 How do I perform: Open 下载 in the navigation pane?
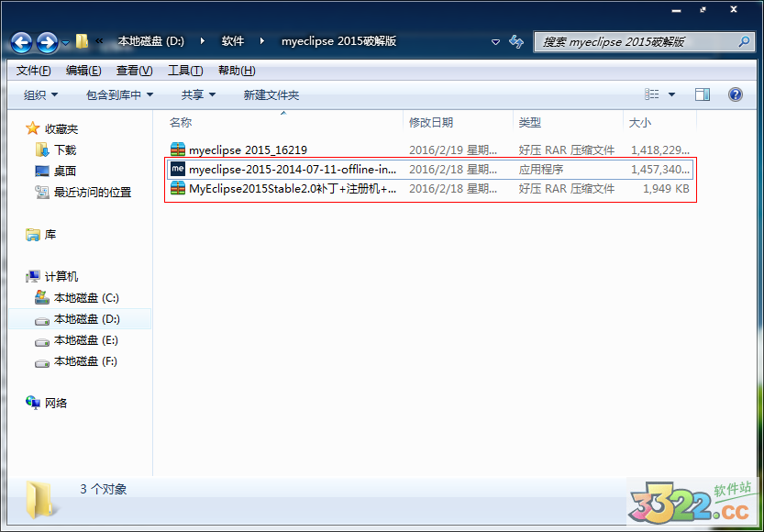pos(65,150)
